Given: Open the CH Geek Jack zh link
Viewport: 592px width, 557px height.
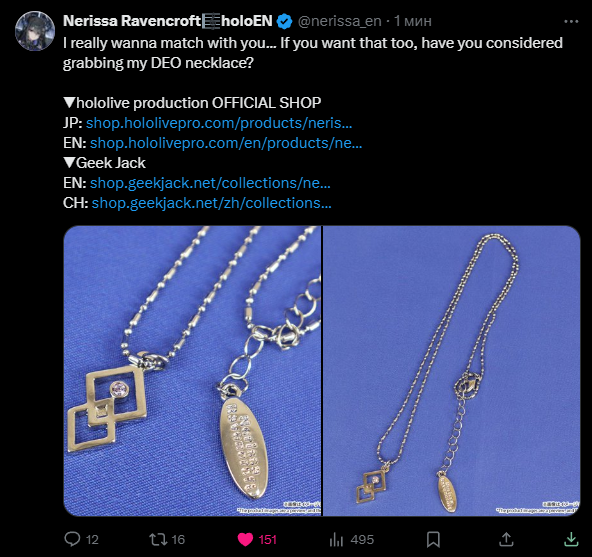Looking at the screenshot, I should point(211,203).
